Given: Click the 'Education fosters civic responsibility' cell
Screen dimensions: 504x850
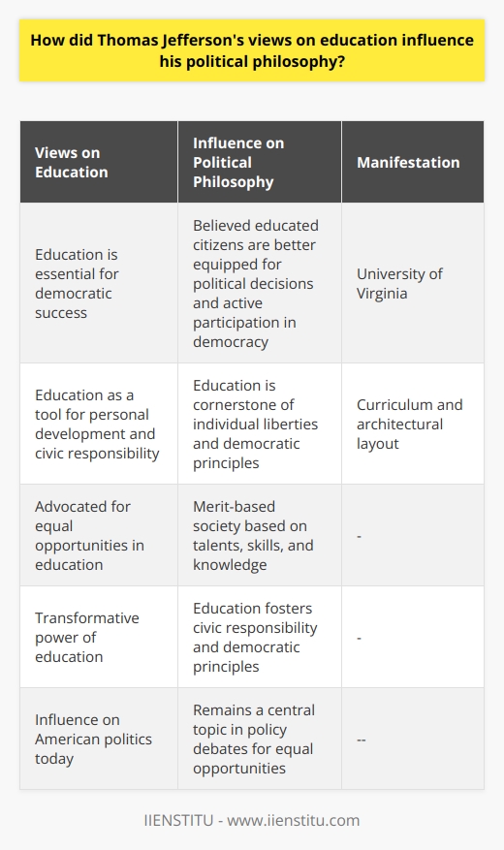Looking at the screenshot, I should 259,637.
